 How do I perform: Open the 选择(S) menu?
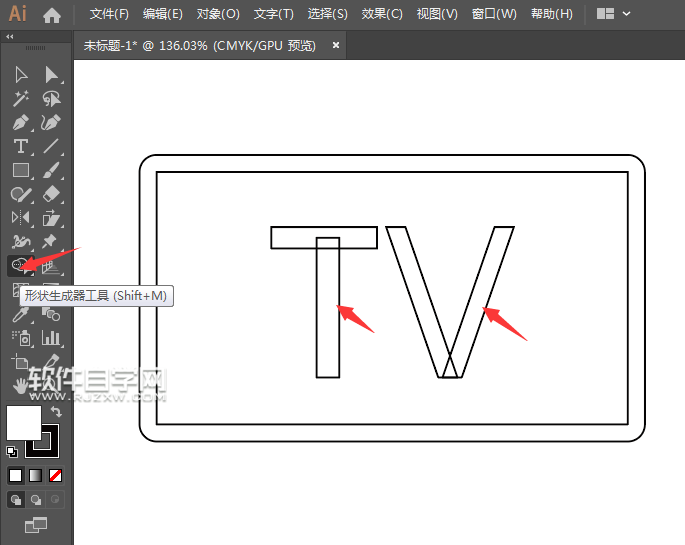pos(327,14)
